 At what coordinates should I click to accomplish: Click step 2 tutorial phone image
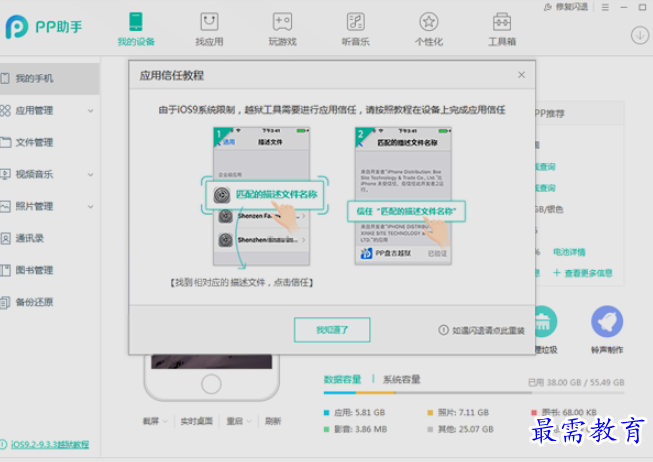point(403,196)
